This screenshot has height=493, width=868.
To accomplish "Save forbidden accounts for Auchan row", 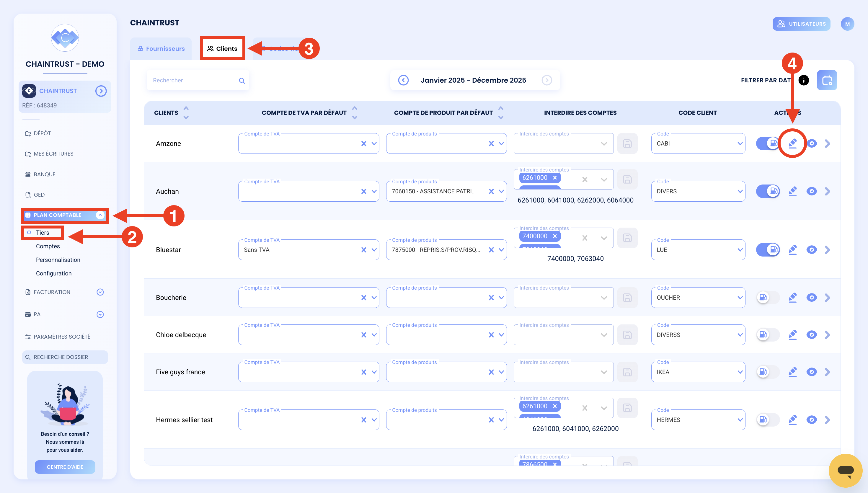I will point(627,179).
